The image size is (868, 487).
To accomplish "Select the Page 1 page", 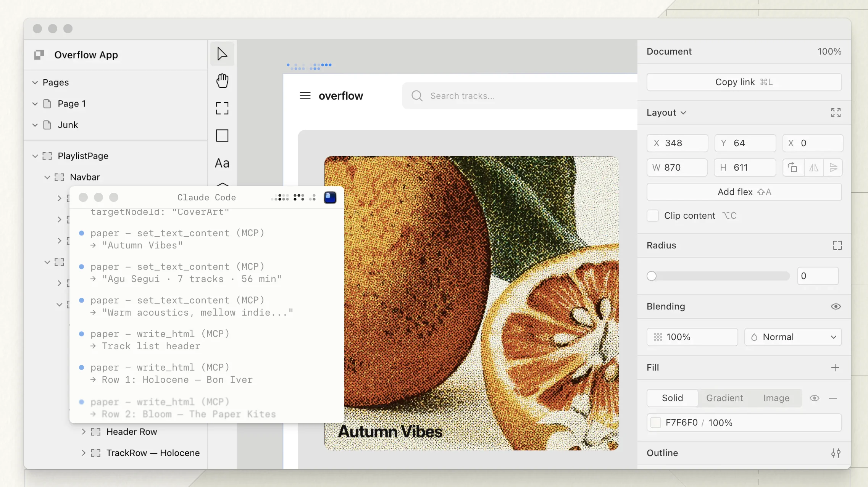I will 71,104.
